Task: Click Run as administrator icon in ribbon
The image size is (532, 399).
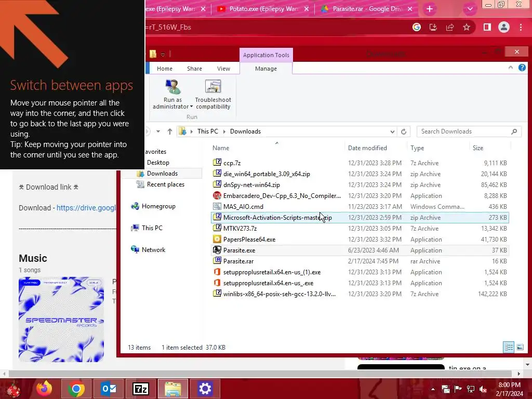Action: [x=172, y=87]
